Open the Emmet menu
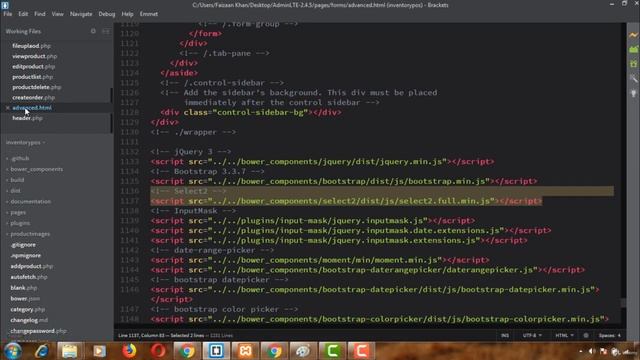The image size is (640, 360). 149,14
